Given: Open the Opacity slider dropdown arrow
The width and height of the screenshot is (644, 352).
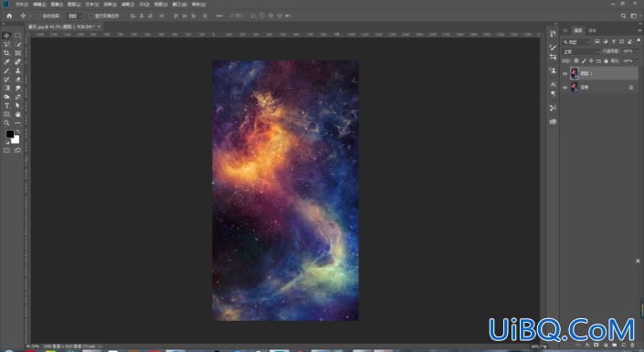Looking at the screenshot, I should pos(638,51).
